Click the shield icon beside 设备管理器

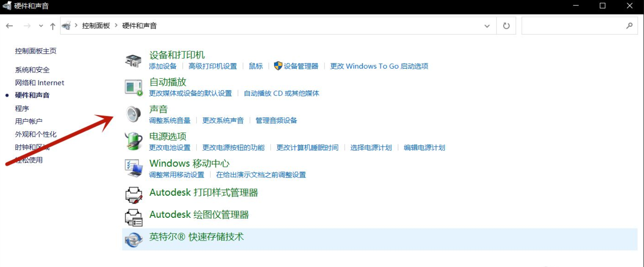tap(278, 66)
